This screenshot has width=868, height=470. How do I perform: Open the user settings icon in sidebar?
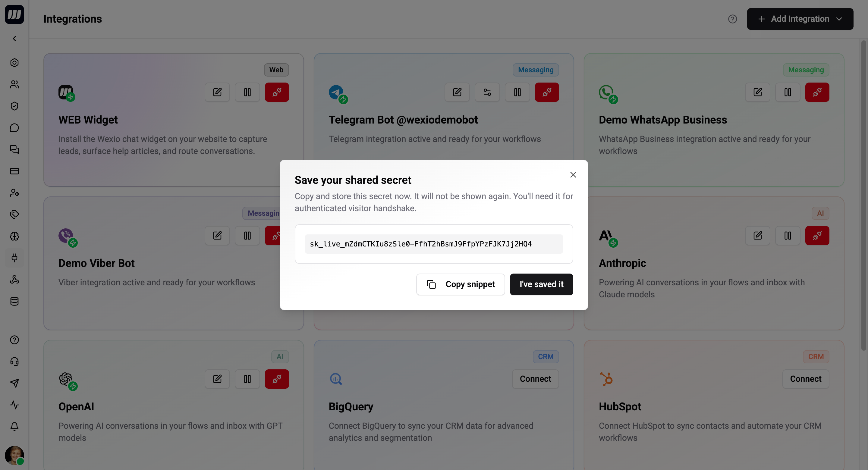14,193
